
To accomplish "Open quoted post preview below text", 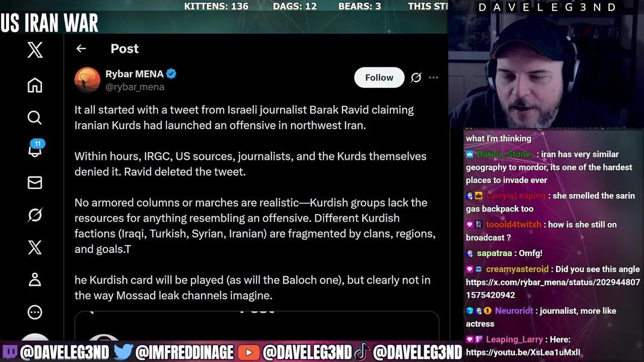I will coord(257,325).
